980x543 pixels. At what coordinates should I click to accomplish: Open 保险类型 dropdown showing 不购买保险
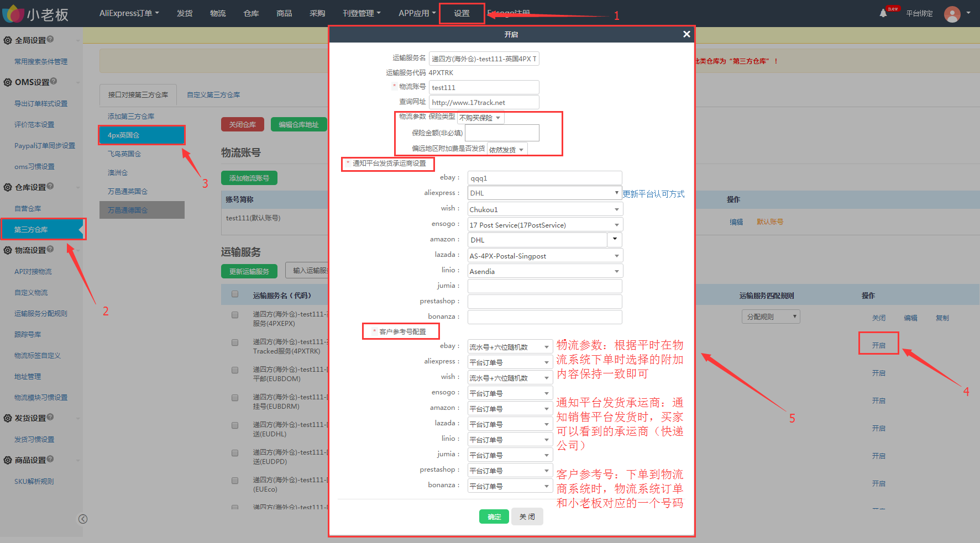(480, 118)
